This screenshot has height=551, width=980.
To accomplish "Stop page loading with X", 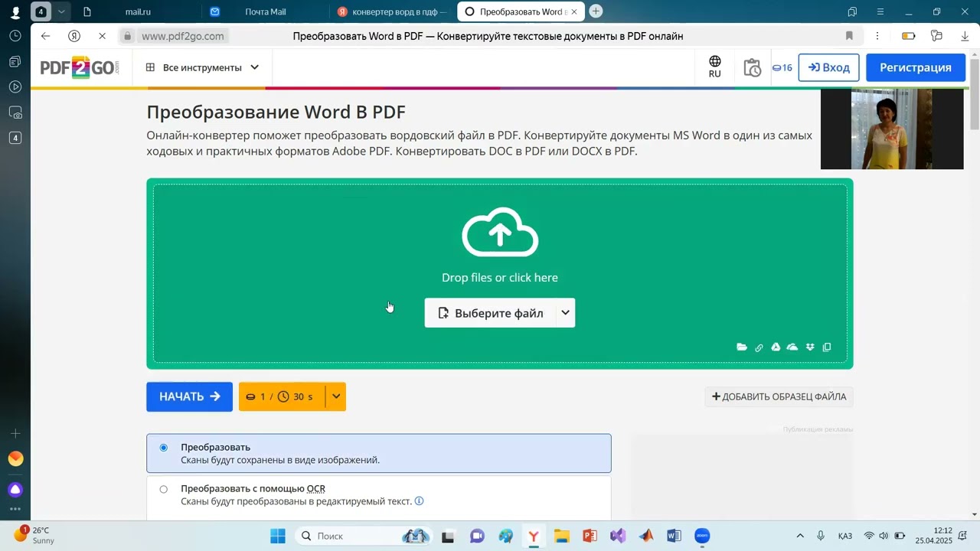I will tap(102, 36).
